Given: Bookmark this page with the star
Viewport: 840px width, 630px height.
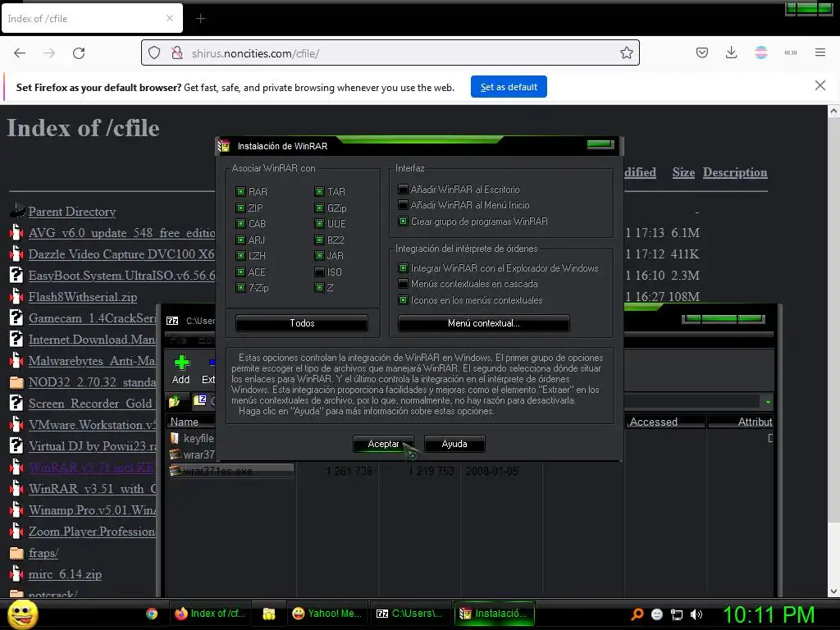Looking at the screenshot, I should tap(626, 52).
